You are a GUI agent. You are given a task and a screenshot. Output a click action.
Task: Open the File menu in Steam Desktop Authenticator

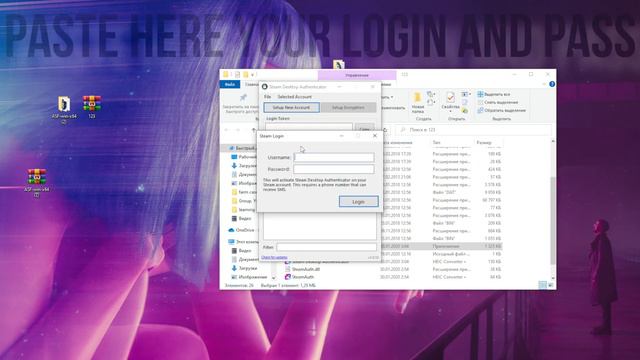point(267,97)
